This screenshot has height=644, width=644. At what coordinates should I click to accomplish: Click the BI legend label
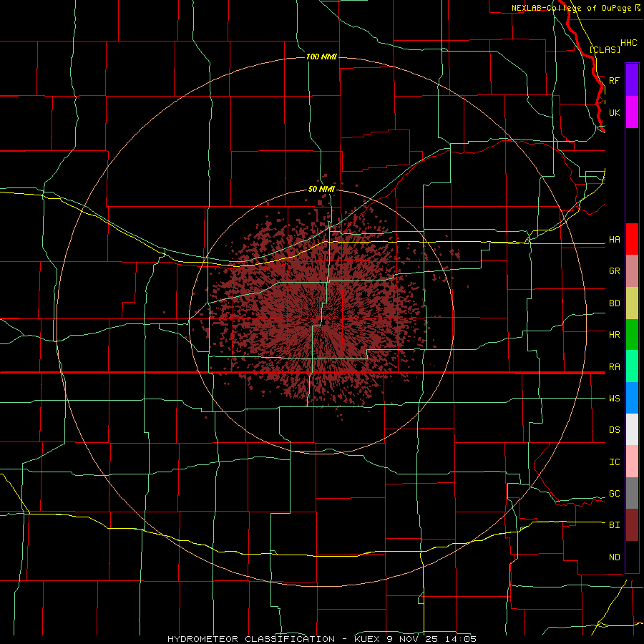tap(614, 525)
